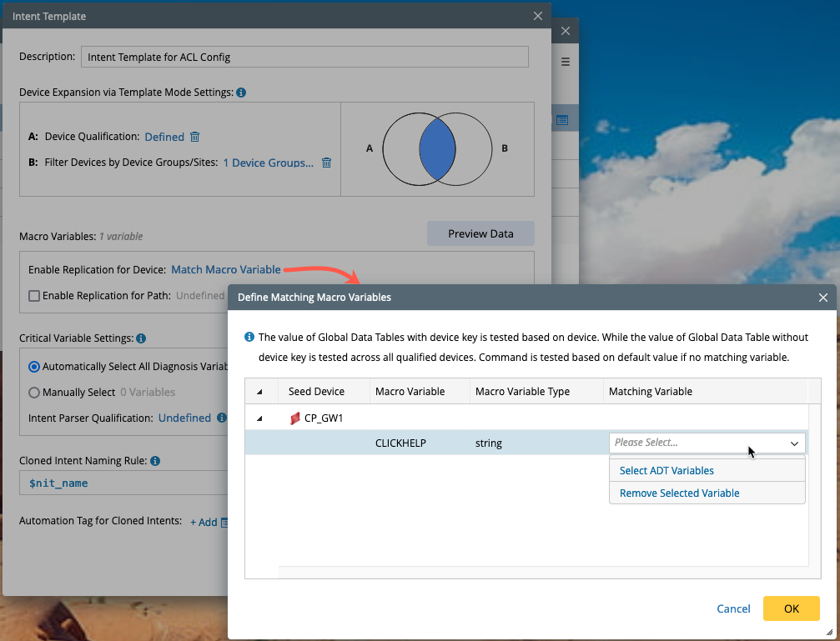Click the blue intersection in Venn diagram
The width and height of the screenshot is (840, 641).
pos(437,149)
